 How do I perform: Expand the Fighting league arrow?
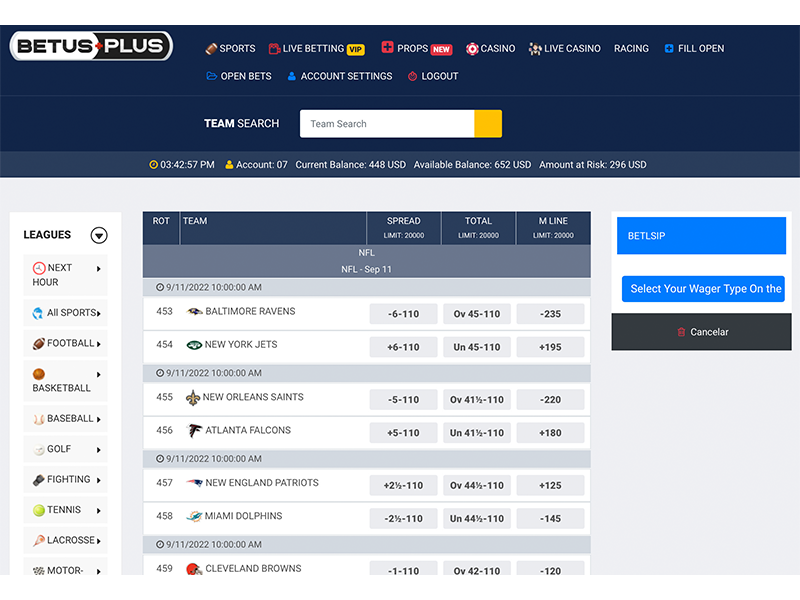98,481
